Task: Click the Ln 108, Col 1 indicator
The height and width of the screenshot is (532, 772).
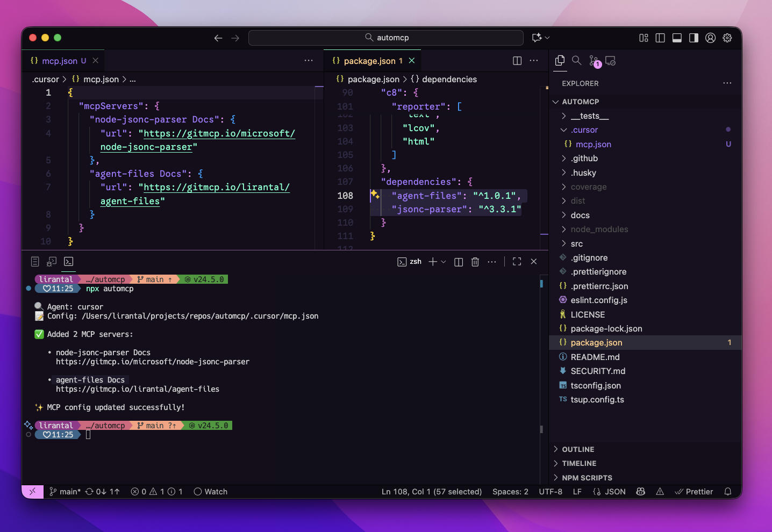Action: [x=432, y=492]
